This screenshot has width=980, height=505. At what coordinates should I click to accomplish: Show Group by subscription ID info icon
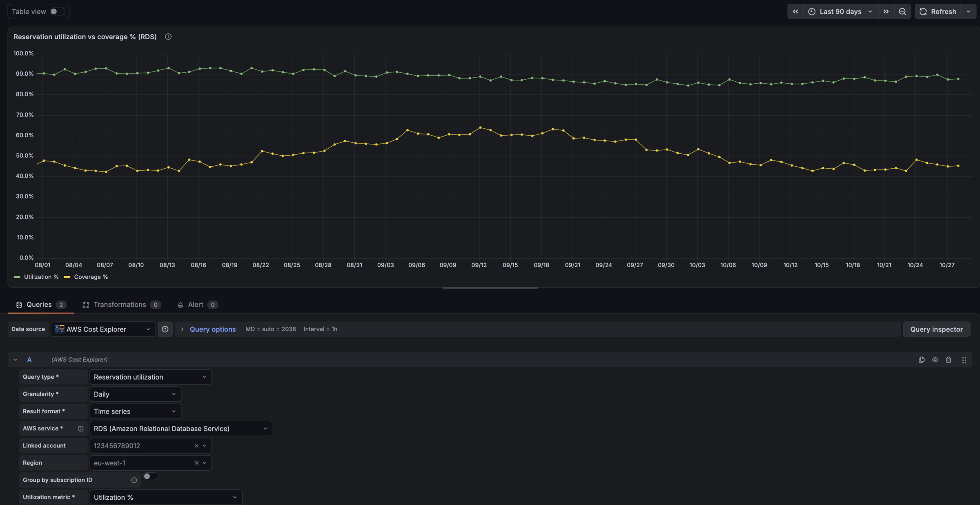(134, 480)
